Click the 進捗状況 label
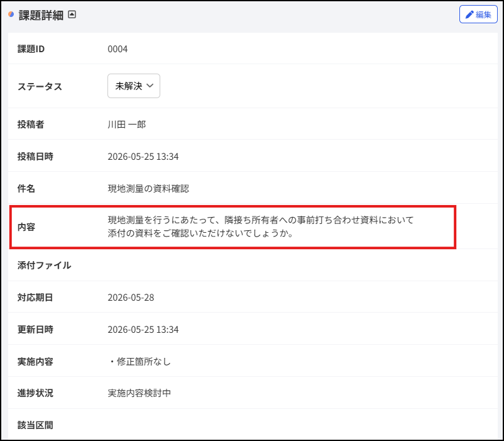This screenshot has height=441, width=504. click(x=35, y=393)
